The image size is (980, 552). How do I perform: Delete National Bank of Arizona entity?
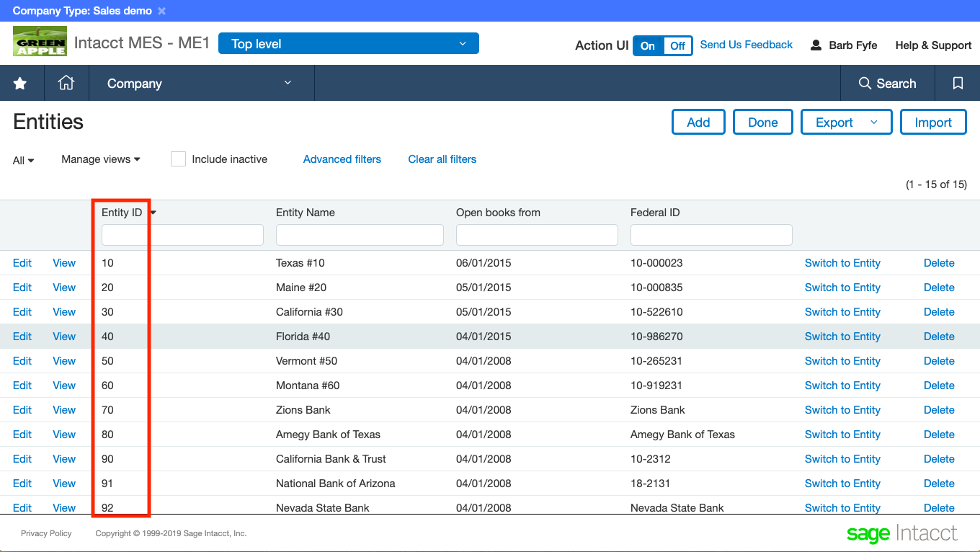pos(939,484)
